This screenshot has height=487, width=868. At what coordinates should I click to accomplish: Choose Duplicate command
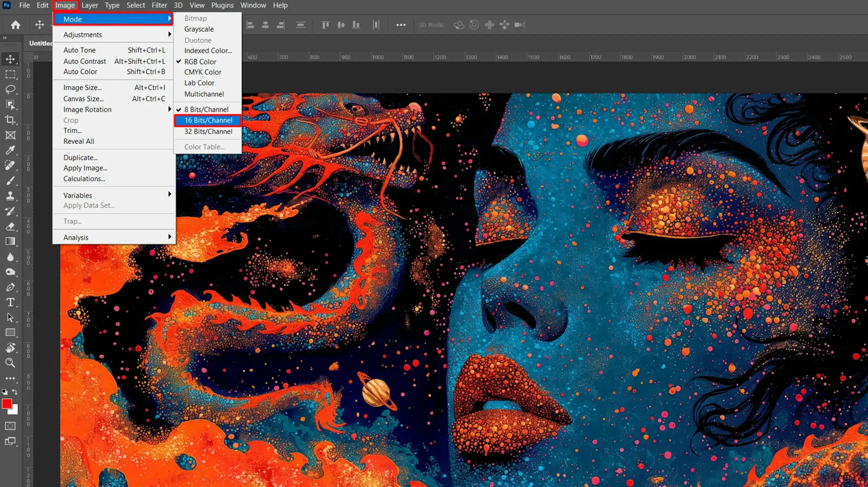[x=113, y=157]
